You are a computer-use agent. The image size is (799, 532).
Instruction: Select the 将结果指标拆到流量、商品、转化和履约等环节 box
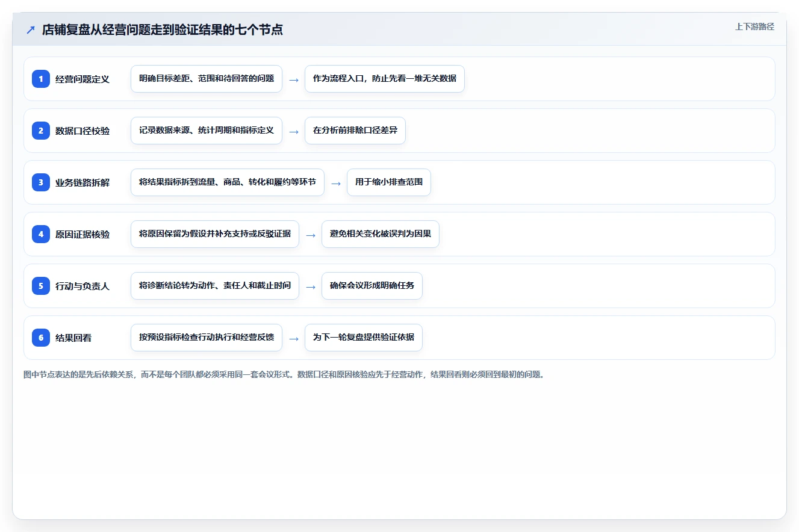[x=228, y=182]
